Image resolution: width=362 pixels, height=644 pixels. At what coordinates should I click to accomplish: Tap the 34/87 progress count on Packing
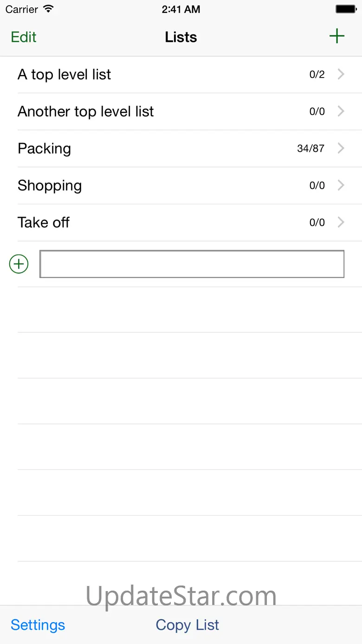tap(310, 149)
